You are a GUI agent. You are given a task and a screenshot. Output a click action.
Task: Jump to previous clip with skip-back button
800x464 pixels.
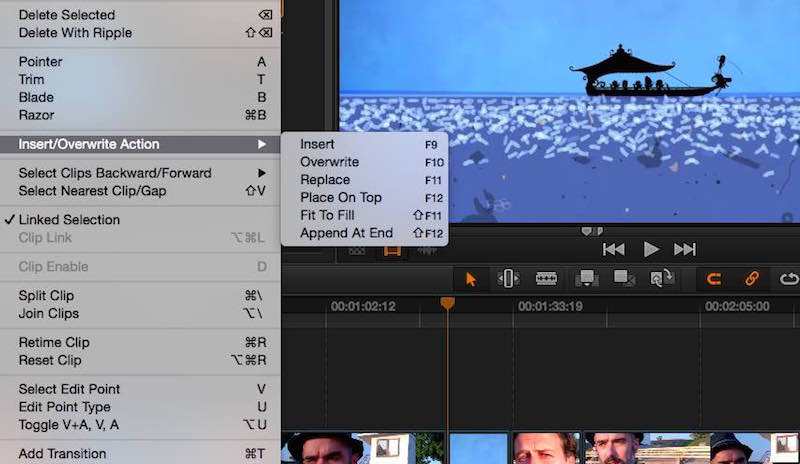coord(613,249)
